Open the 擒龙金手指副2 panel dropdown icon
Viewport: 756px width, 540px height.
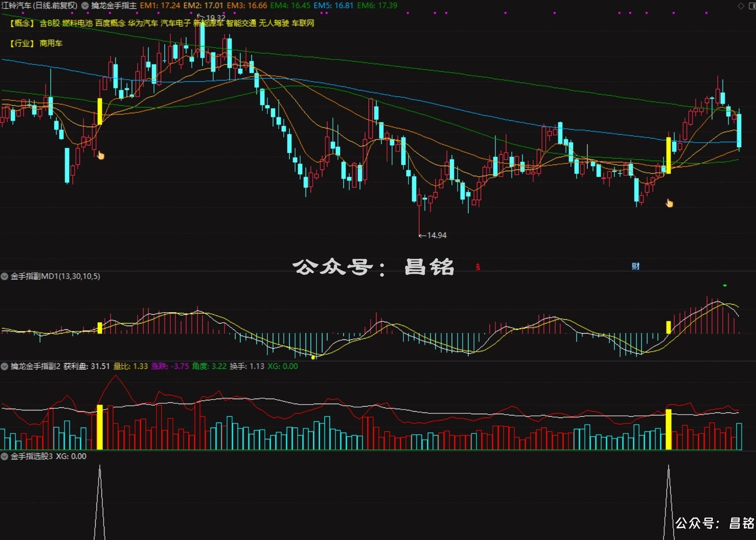(x=5, y=367)
